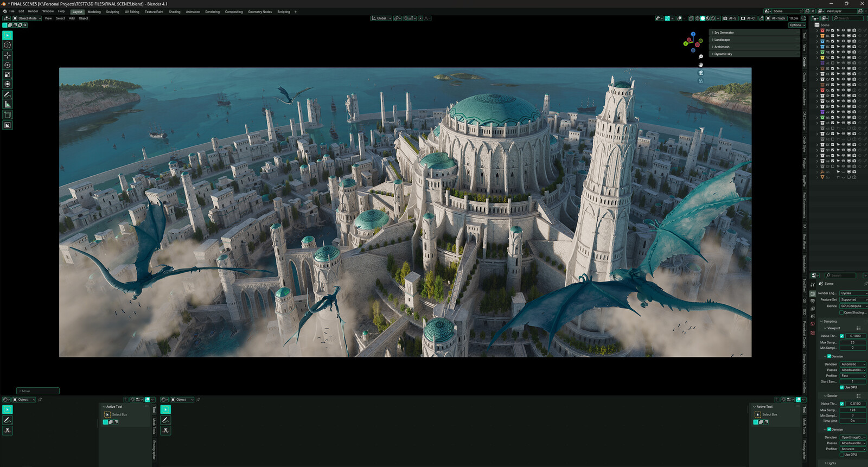Select the Select Box tool in the main viewport toolbar

[8, 35]
